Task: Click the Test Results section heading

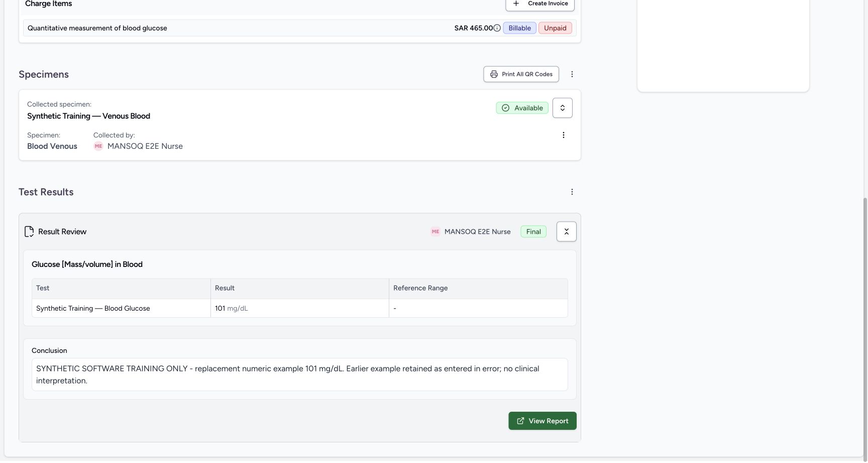Action: [x=46, y=192]
